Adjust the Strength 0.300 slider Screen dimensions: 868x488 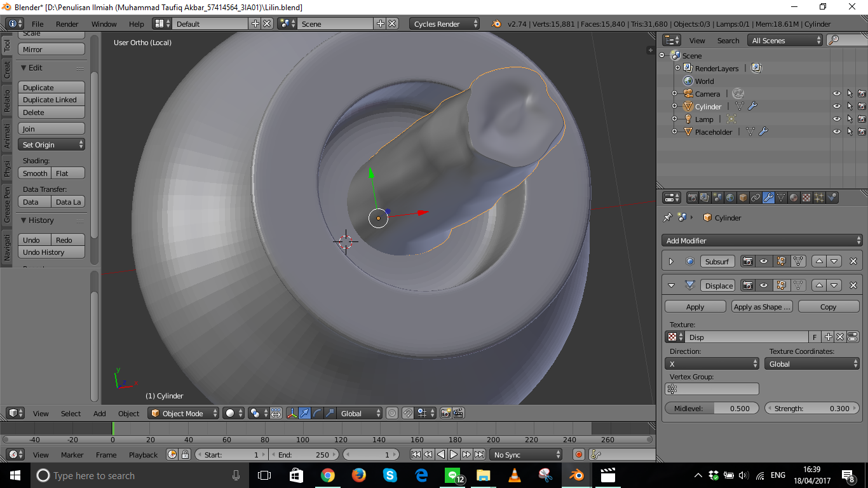pyautogui.click(x=812, y=408)
